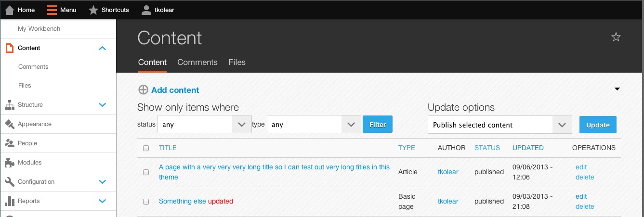
Task: Delete the Something else basic page
Action: 585,206
